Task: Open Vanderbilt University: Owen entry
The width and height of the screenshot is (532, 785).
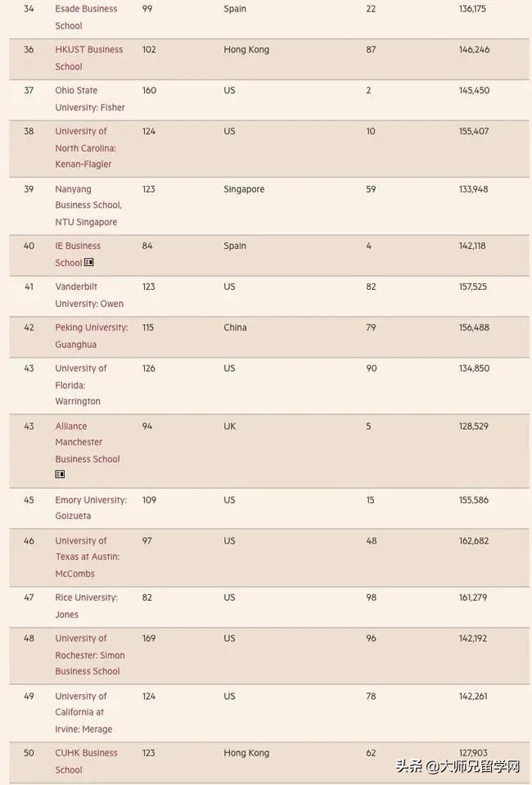Action: [89, 296]
